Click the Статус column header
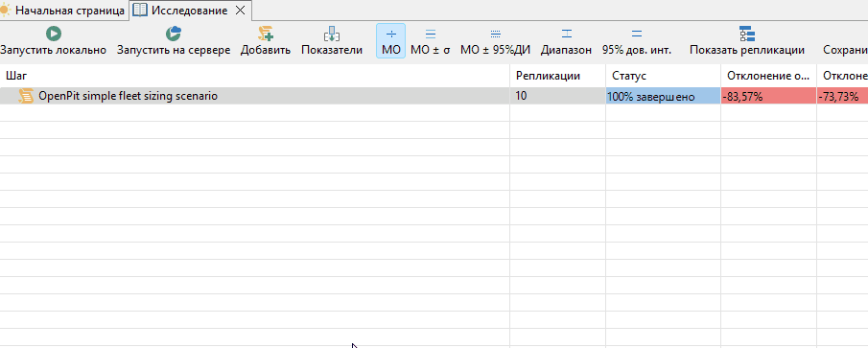Image resolution: width=868 pixels, height=348 pixels. click(x=663, y=76)
